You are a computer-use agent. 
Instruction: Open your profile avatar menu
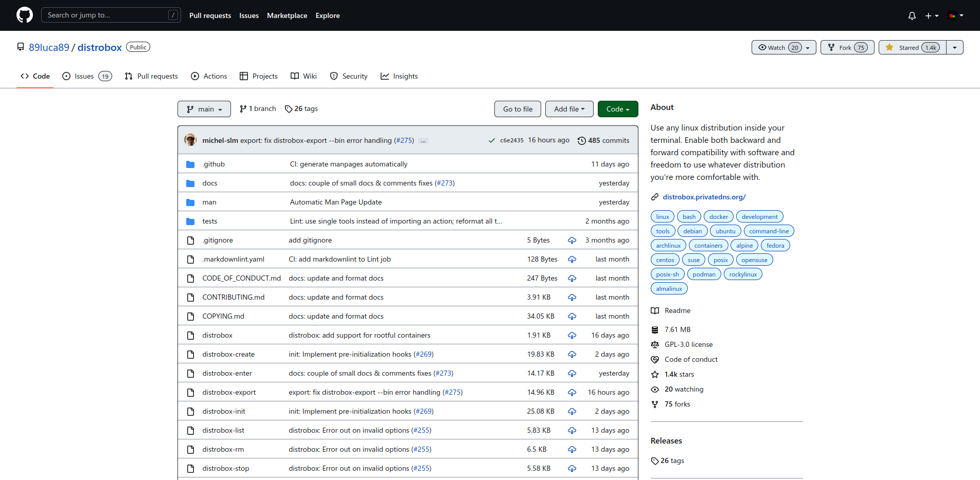click(x=953, y=16)
